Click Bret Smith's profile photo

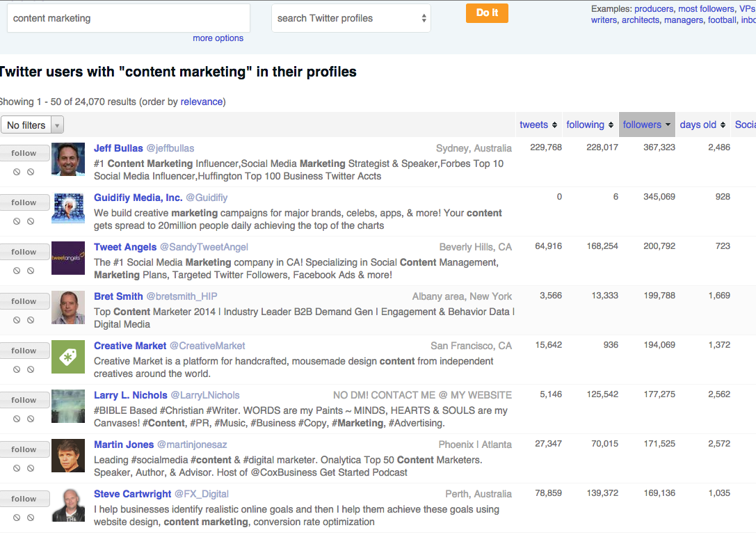click(68, 307)
